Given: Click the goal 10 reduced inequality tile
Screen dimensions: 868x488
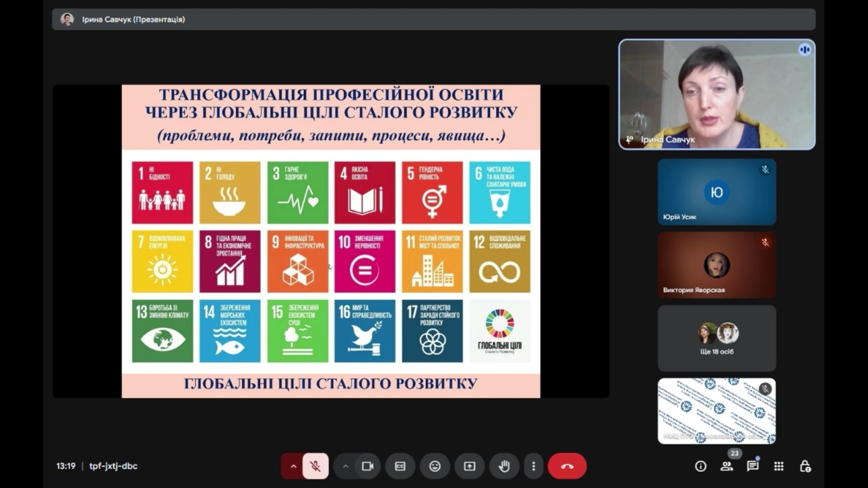Looking at the screenshot, I should (365, 261).
